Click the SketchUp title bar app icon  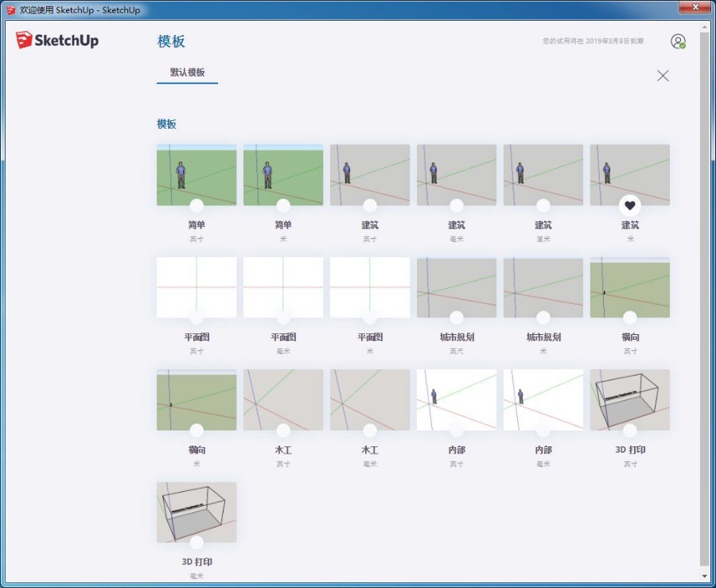[10, 10]
